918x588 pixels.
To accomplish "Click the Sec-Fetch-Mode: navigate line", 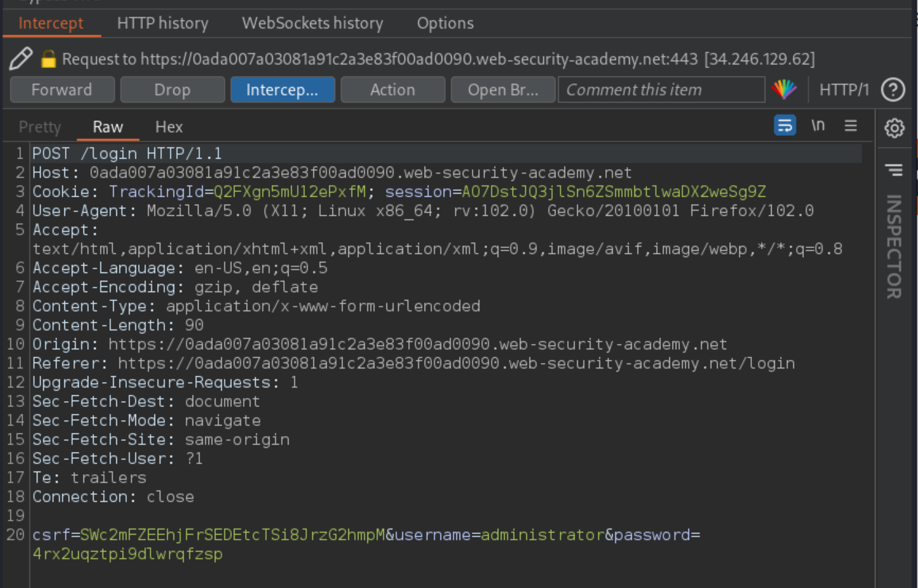I will click(147, 421).
